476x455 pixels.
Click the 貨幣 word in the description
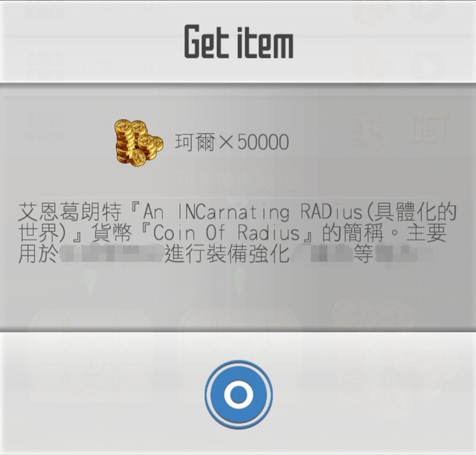click(112, 233)
